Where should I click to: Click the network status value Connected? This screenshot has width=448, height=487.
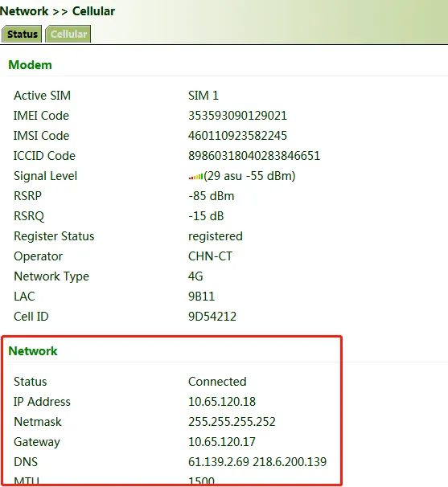click(x=217, y=382)
